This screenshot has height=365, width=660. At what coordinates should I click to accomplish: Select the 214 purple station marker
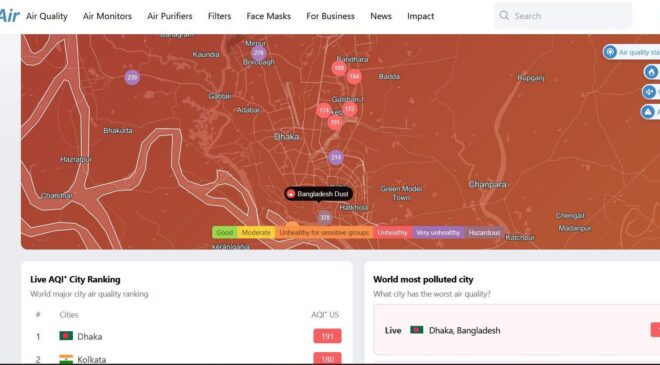tap(335, 157)
